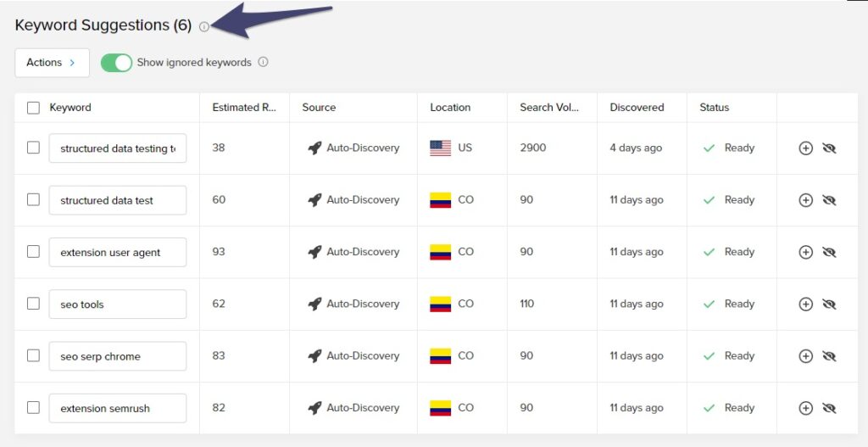Click info icon beside Show ignored keywords
This screenshot has height=447, width=868.
coord(264,62)
